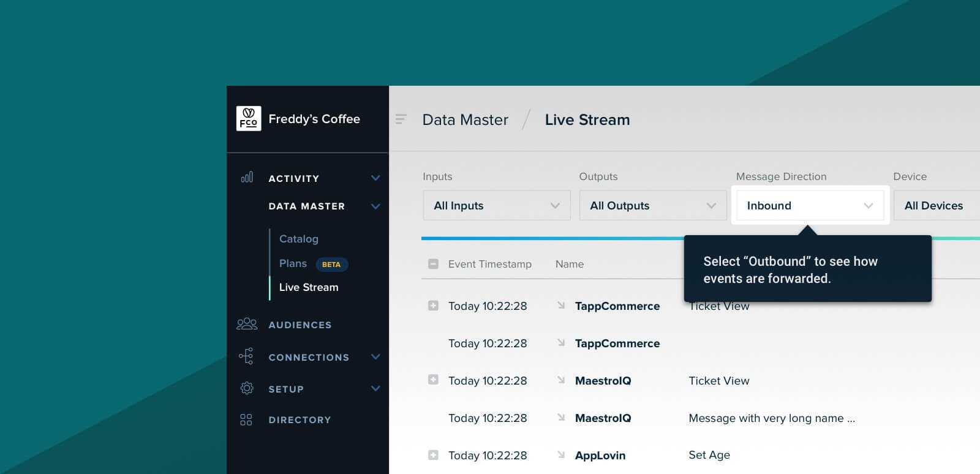Image resolution: width=980 pixels, height=474 pixels.
Task: Click TappCommerce name in first row
Action: [x=617, y=306]
